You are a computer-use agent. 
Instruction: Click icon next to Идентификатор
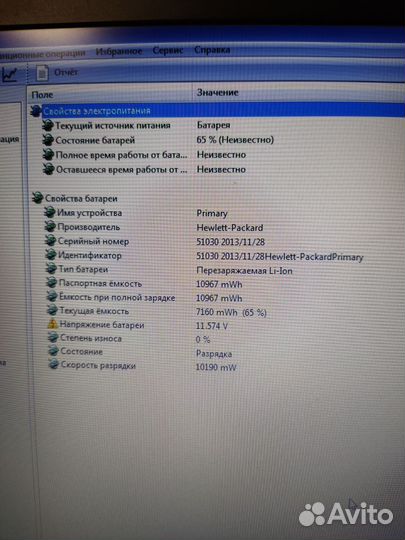tap(51, 255)
